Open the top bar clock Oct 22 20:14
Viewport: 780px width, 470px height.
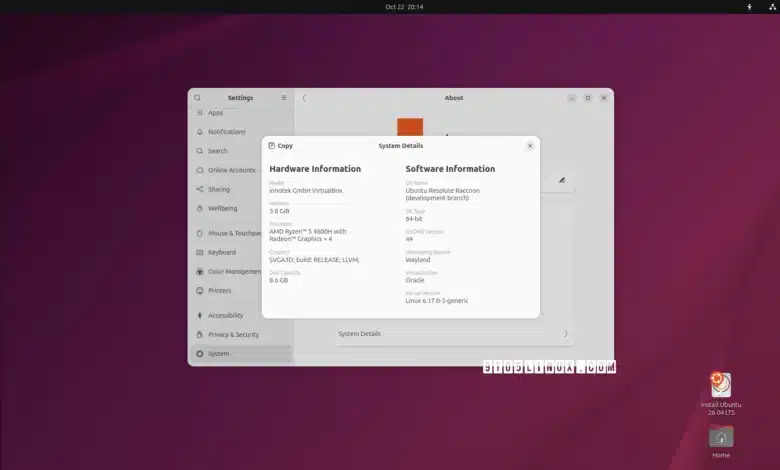[x=404, y=7]
